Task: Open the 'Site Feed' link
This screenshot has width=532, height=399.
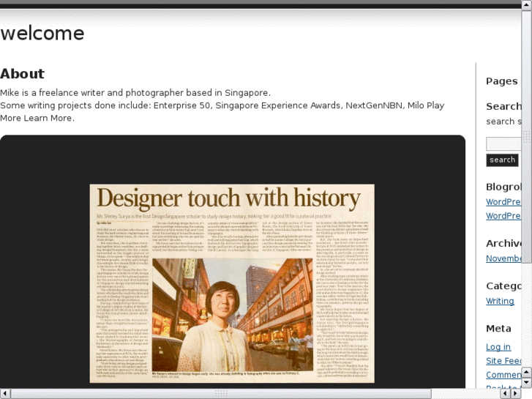Action: (x=503, y=361)
